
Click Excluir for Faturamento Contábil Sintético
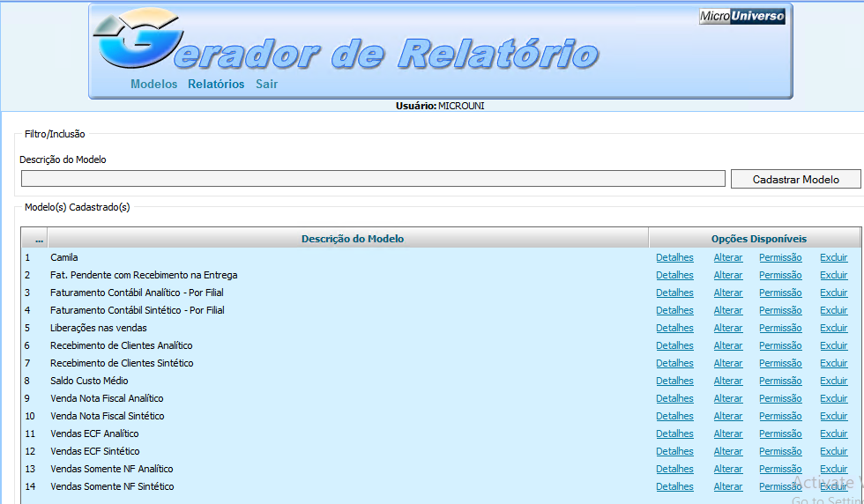tap(833, 310)
